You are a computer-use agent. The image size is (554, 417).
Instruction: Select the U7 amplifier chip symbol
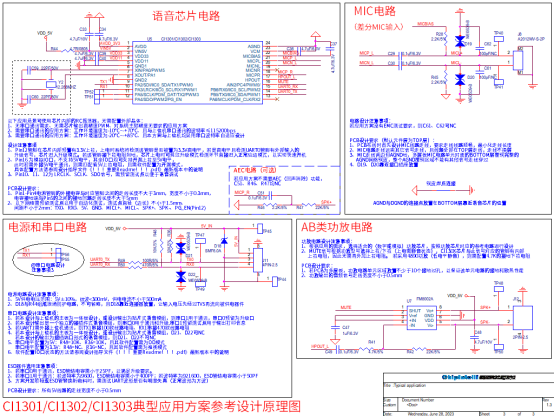coord(422,318)
